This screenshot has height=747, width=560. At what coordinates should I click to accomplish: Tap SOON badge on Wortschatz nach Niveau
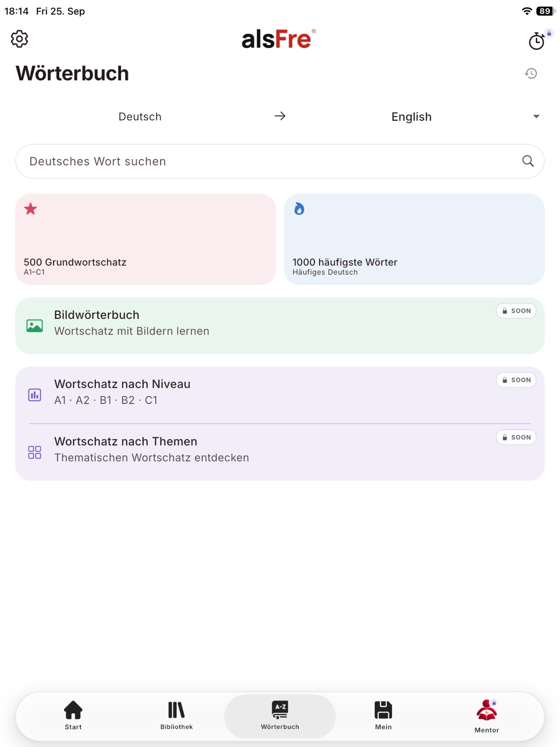[x=516, y=380]
